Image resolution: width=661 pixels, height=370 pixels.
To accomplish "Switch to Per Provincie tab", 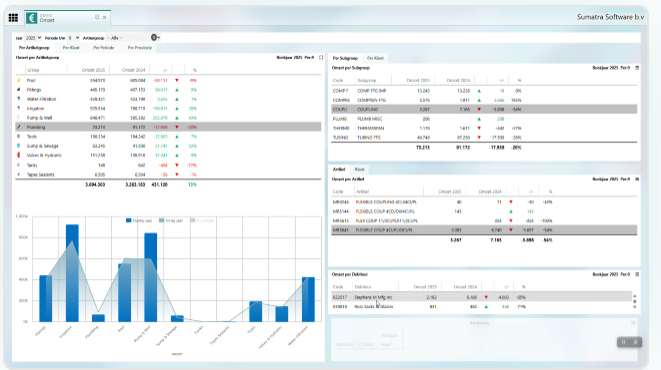I will click(140, 48).
